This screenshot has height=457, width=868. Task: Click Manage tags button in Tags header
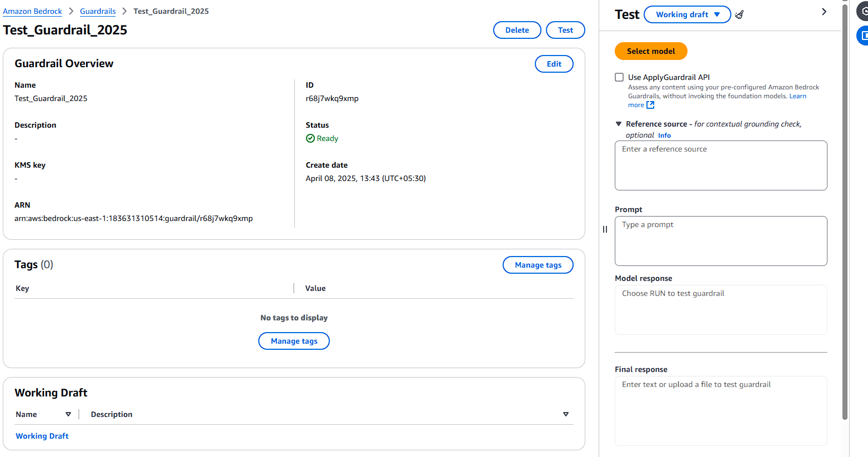pos(538,265)
